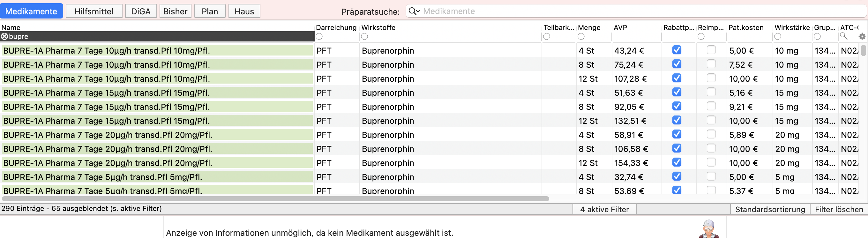Click the horizontal scrollbar below the table
This screenshot has width=868, height=238.
click(276, 199)
